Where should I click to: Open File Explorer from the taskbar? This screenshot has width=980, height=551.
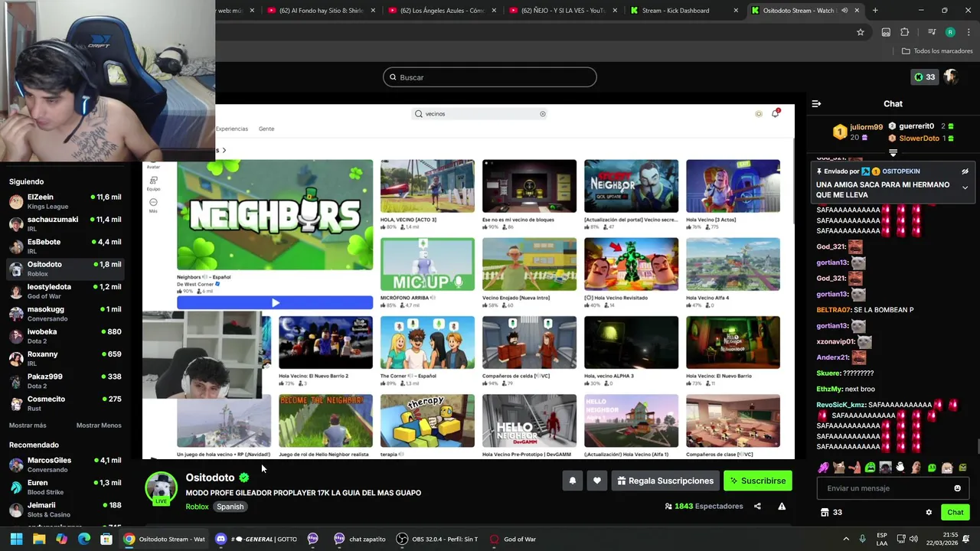[x=39, y=539]
